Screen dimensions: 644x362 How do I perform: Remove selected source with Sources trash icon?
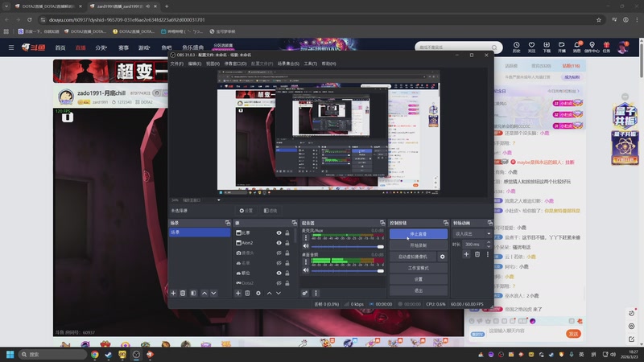coord(247,293)
